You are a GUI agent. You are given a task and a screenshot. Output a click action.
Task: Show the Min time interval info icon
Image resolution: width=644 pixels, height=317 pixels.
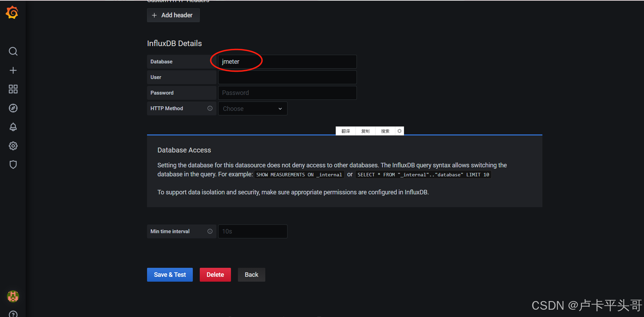(x=210, y=231)
